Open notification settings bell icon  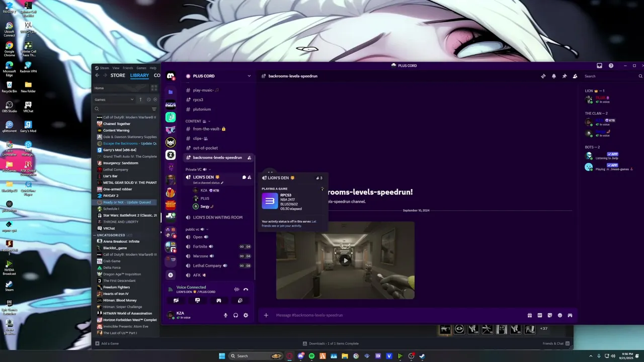coord(553,76)
